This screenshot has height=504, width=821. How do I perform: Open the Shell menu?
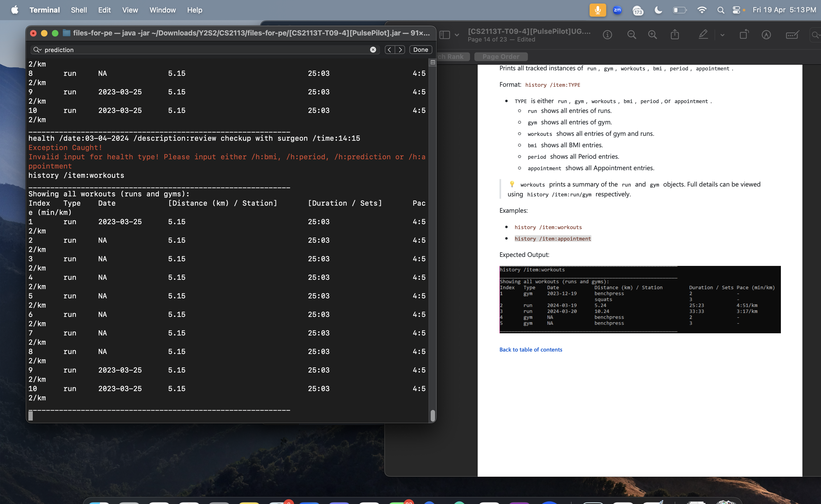(79, 10)
